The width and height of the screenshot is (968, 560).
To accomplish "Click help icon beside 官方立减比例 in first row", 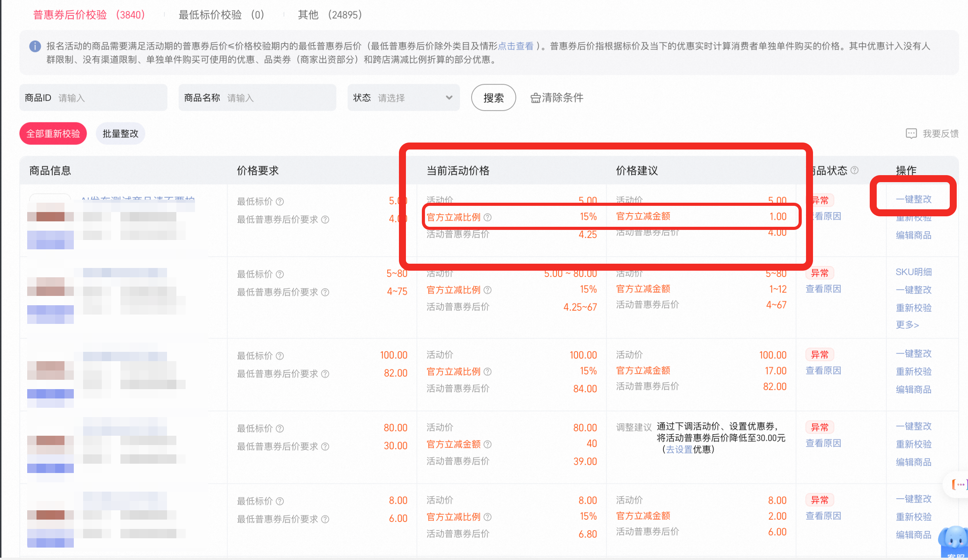I will tap(487, 217).
